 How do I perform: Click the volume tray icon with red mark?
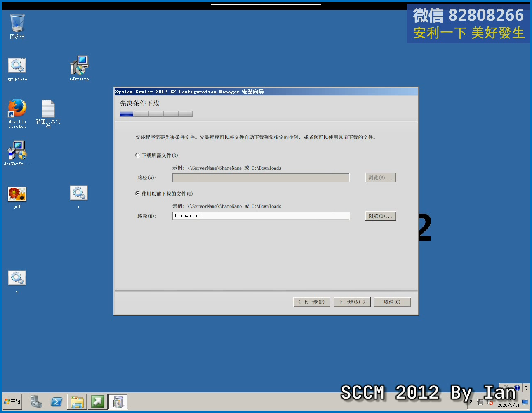[x=490, y=401]
